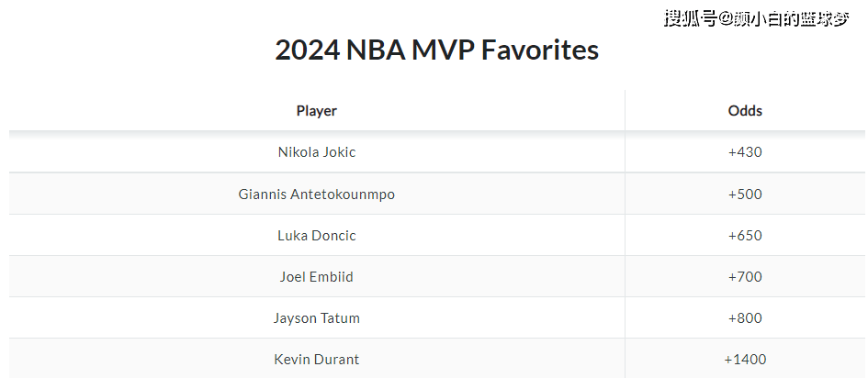Click the Player column header

316,111
